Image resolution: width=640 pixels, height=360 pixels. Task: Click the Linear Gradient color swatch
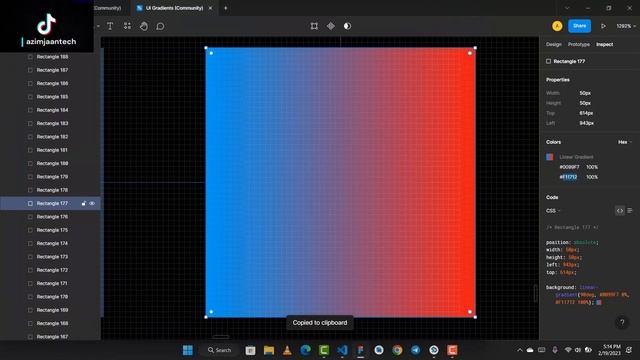click(x=550, y=157)
